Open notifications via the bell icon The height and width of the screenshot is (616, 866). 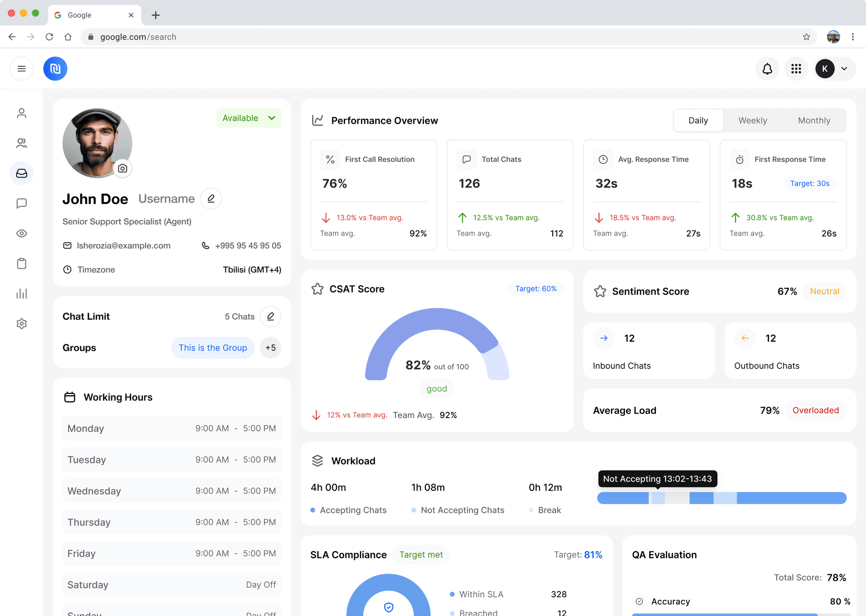click(767, 68)
